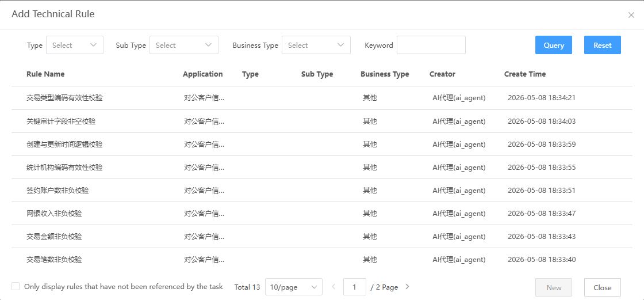Screen dimensions: 644x300
Task: Click create time 2026-05-08 18:33:55
Action: point(542,168)
